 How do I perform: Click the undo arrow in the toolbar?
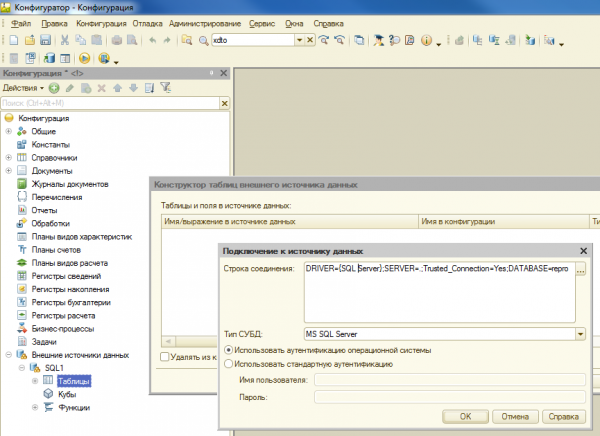pyautogui.click(x=152, y=40)
